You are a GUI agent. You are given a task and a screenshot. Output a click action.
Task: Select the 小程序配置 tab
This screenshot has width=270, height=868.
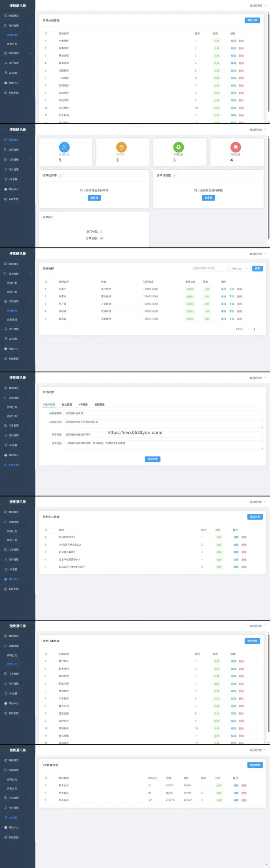click(x=49, y=405)
